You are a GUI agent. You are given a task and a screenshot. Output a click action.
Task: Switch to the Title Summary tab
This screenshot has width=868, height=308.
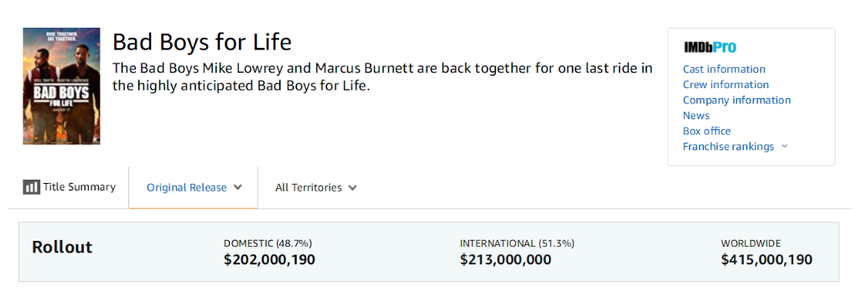pyautogui.click(x=70, y=187)
